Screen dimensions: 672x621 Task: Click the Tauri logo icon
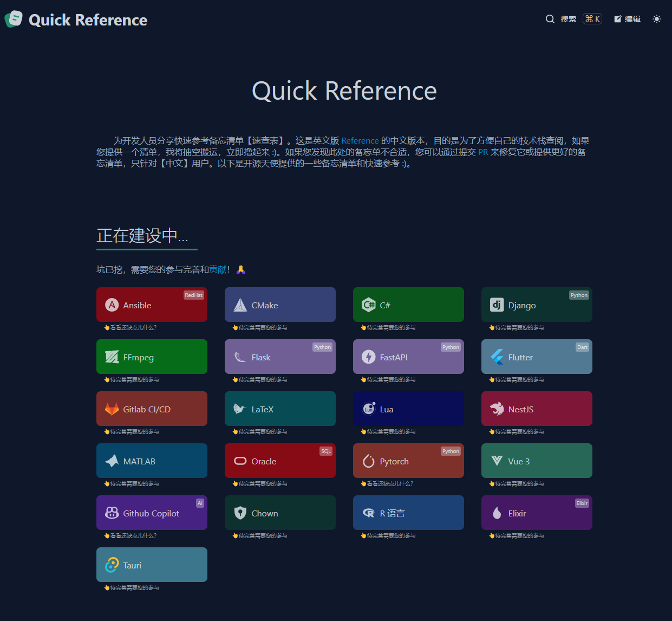pyautogui.click(x=112, y=565)
